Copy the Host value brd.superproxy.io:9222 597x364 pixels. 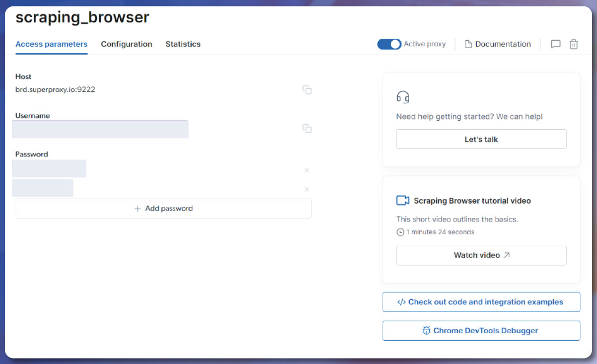point(307,90)
